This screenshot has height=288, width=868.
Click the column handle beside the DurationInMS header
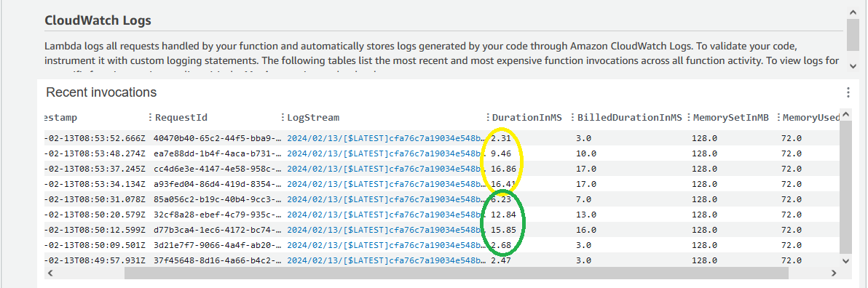488,117
